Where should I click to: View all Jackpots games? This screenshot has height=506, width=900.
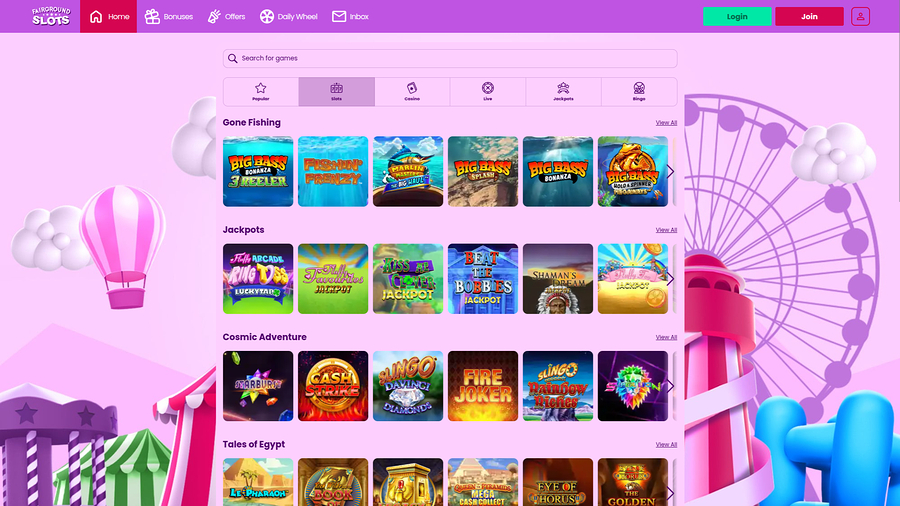(x=666, y=230)
